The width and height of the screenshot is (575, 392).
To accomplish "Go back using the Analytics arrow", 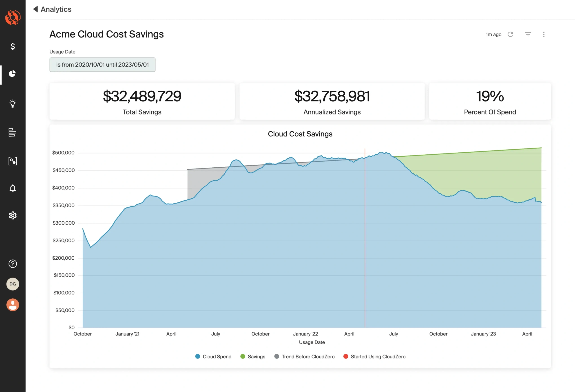I will [x=35, y=9].
